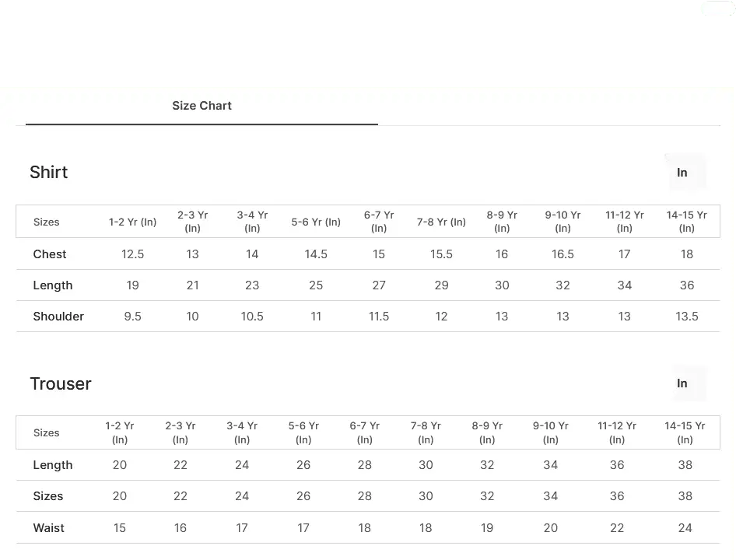Toggle the Shirt table's In unit button

coord(682,173)
